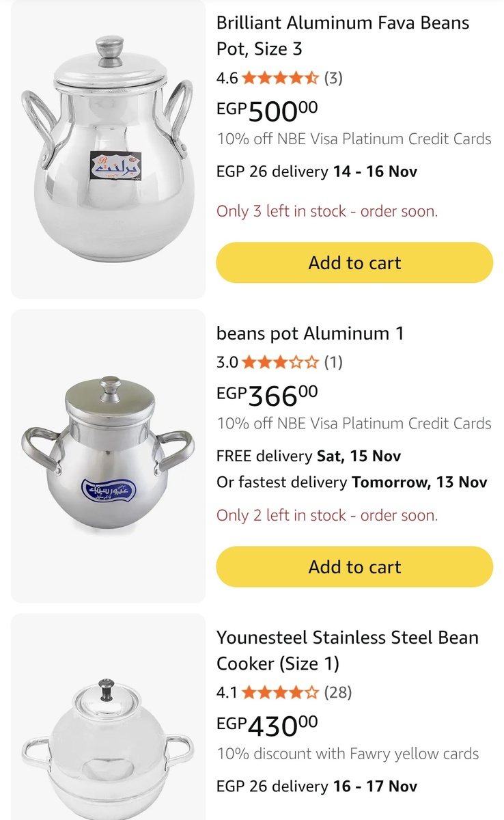This screenshot has height=820, width=504.
Task: Add beans pot Aluminum 1 to cart
Action: pyautogui.click(x=354, y=566)
